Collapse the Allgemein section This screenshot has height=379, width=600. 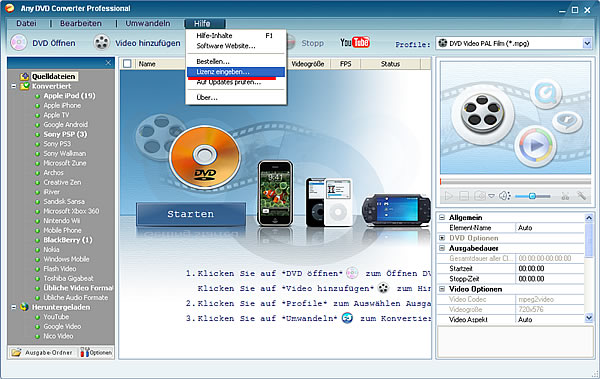pyautogui.click(x=442, y=217)
